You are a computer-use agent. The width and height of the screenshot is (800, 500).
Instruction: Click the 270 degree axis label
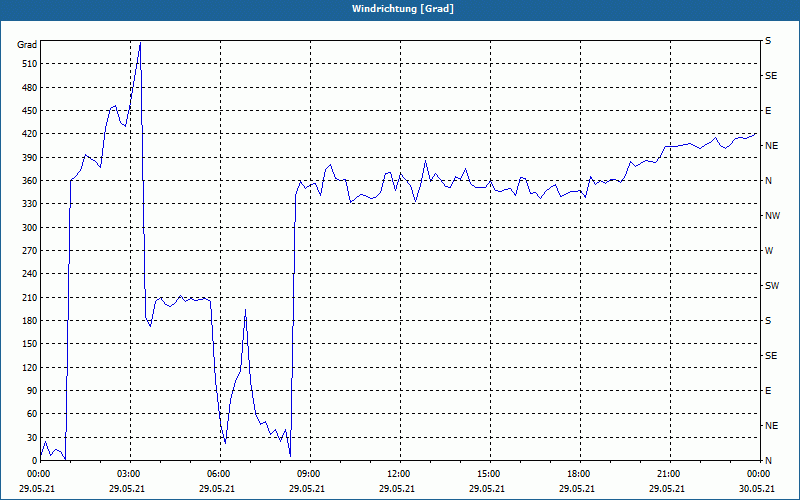[30, 251]
